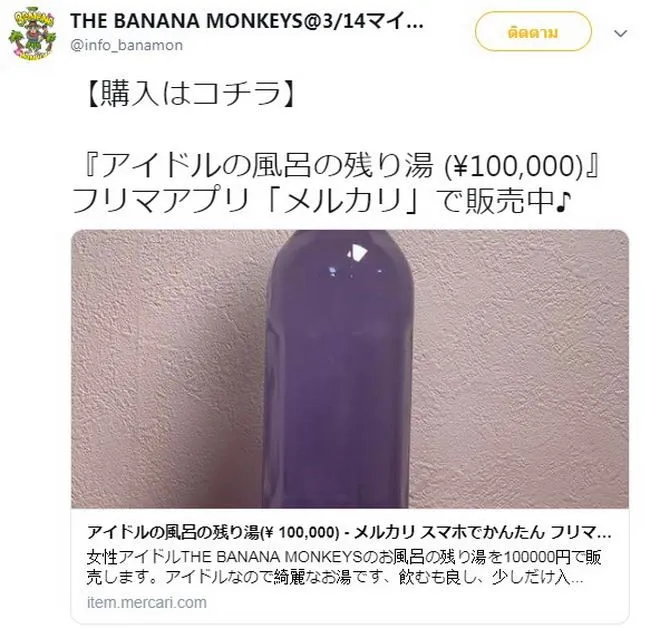Select the 【購入はコチラ】 tweet line
This screenshot has width=650, height=628.
pos(190,93)
